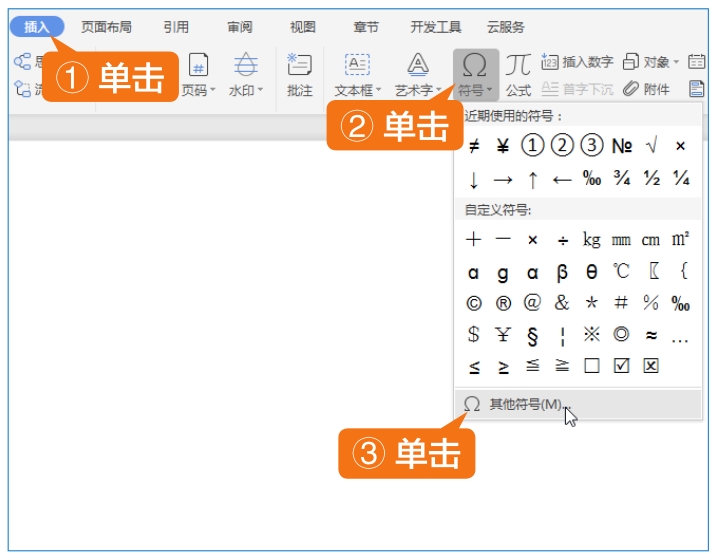Insert the m² square meter symbol
Viewport: 717px width, 559px height.
point(680,239)
